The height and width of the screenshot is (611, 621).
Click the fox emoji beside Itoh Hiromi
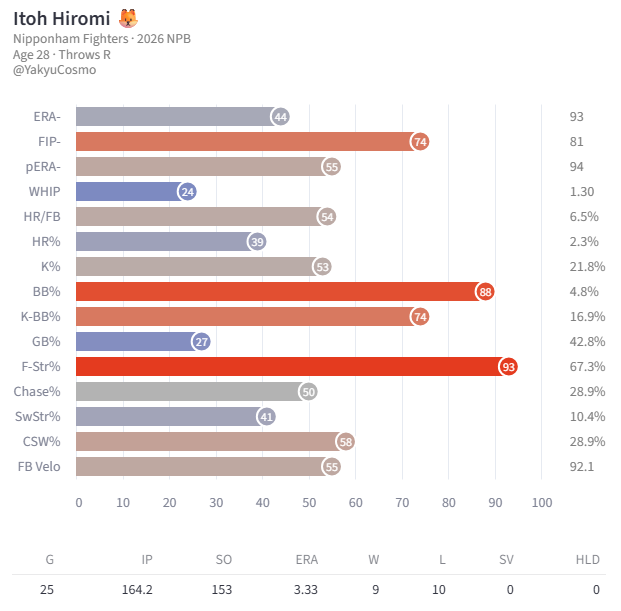[128, 18]
